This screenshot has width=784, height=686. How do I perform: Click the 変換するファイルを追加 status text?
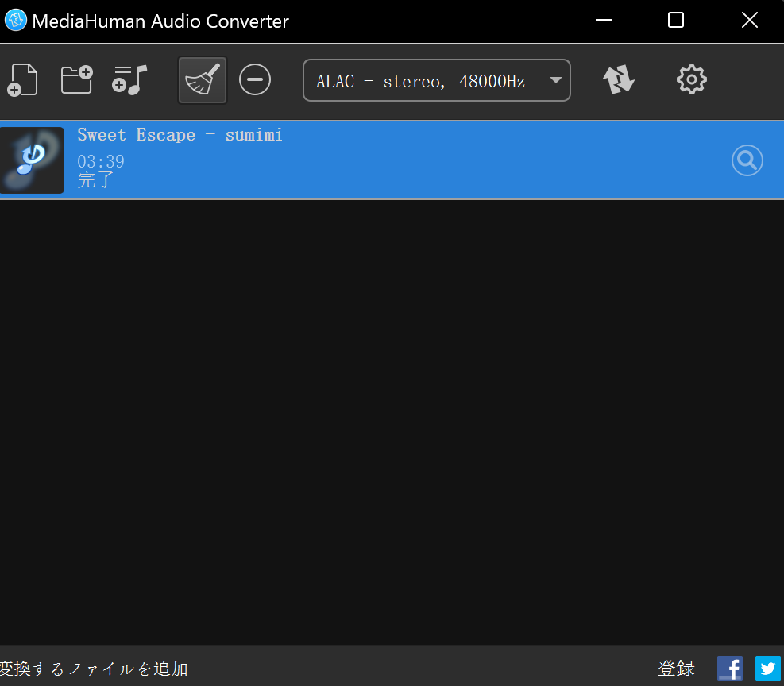coord(94,669)
